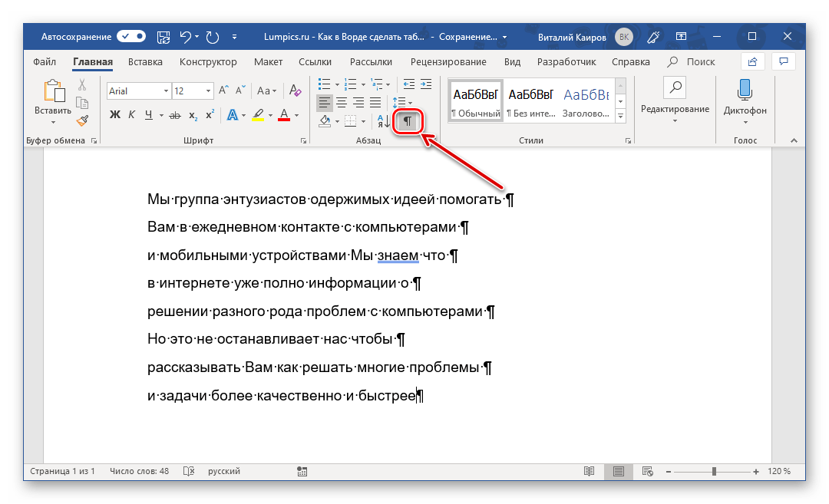
Task: Expand the font size 12 dropdown
Action: point(208,91)
